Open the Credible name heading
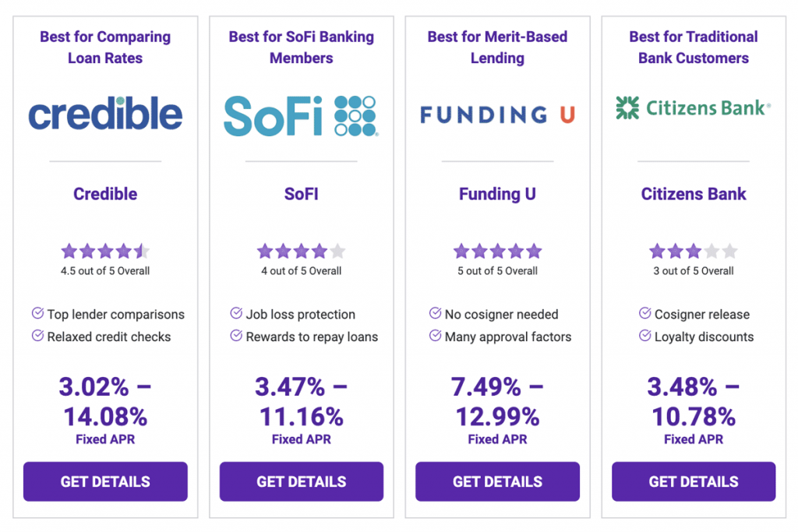Image resolution: width=798 pixels, height=532 pixels. click(x=105, y=194)
